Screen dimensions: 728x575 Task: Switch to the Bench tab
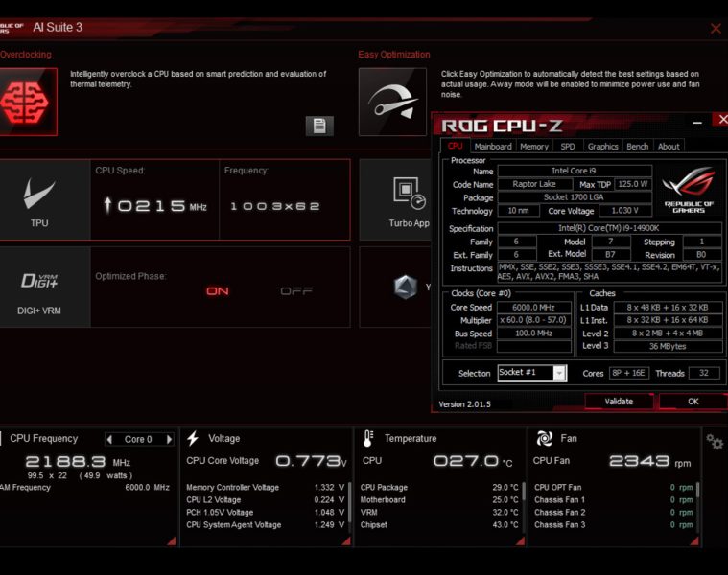pos(638,147)
